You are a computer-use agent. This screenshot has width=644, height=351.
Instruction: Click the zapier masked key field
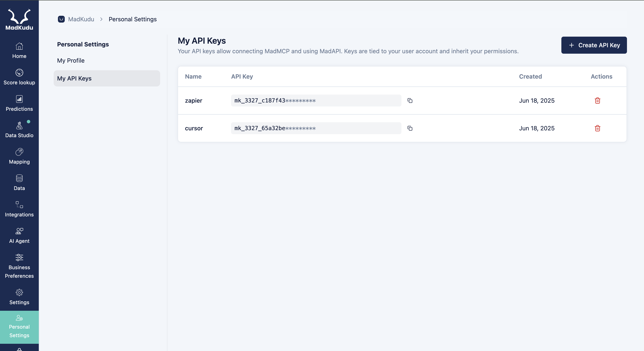coord(316,101)
